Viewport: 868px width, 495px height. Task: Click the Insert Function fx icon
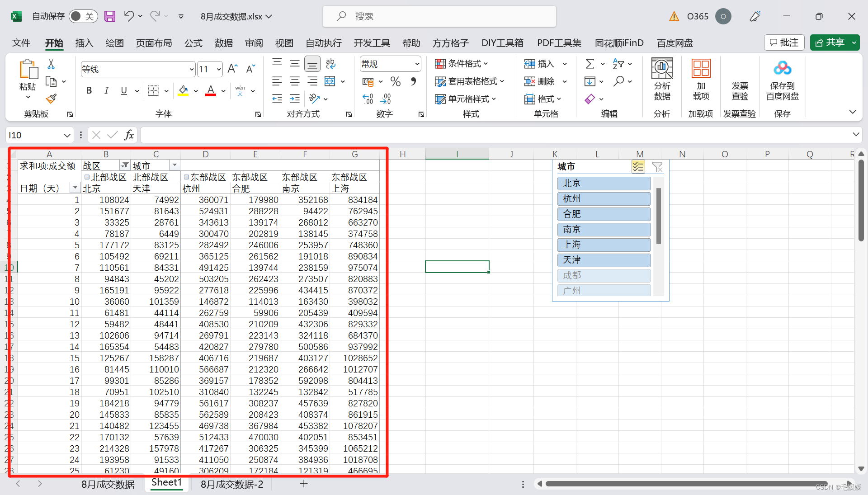pos(129,135)
